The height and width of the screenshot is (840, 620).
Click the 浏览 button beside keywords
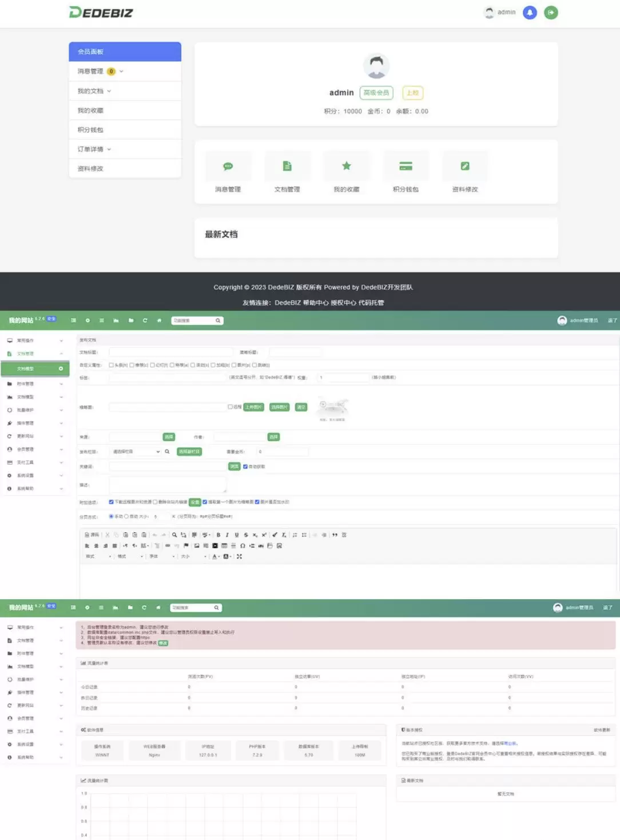click(234, 466)
